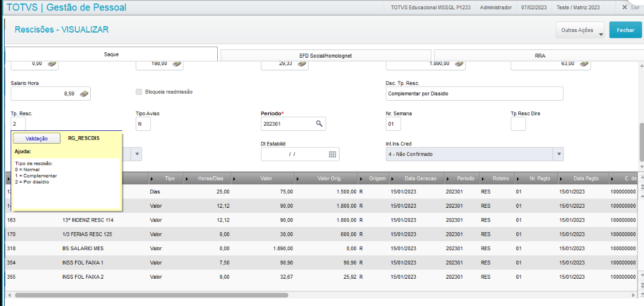Open the calendar picker for Dt Estabilid
The width and height of the screenshot is (644, 306).
click(x=332, y=154)
